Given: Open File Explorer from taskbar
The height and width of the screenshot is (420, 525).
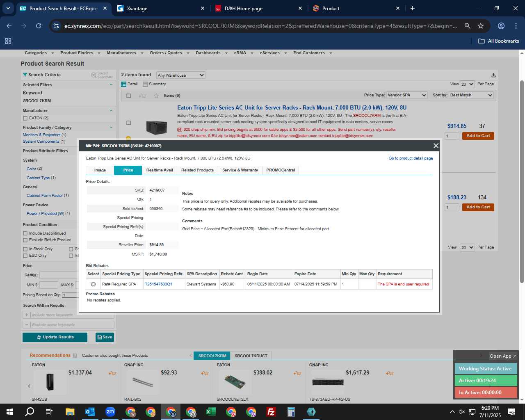Looking at the screenshot, I should pyautogui.click(x=70, y=412).
